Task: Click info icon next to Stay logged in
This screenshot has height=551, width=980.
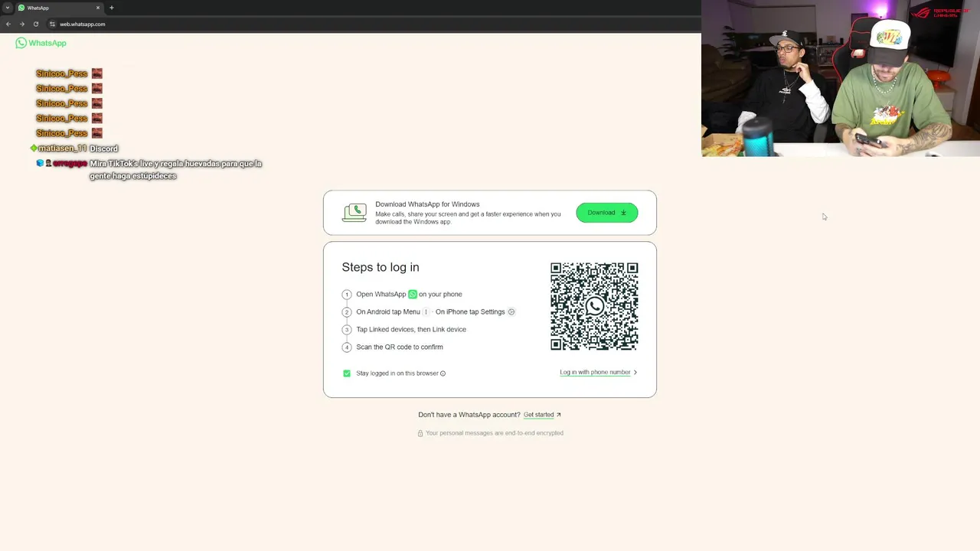Action: point(443,373)
